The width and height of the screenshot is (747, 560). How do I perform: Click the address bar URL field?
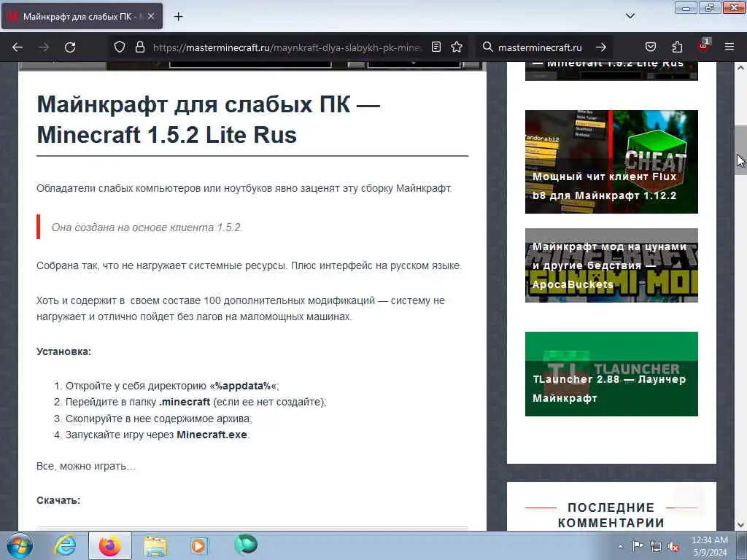(287, 47)
